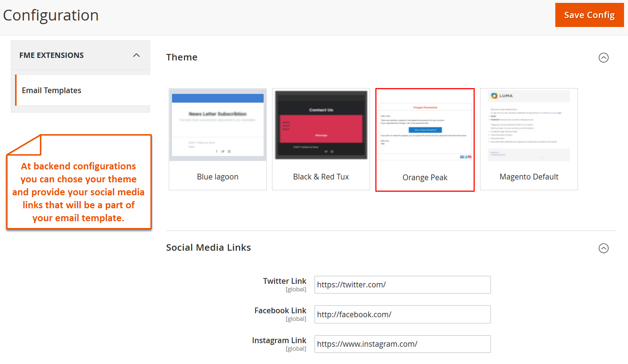Select the FME EXTENSIONS section header

coord(51,55)
